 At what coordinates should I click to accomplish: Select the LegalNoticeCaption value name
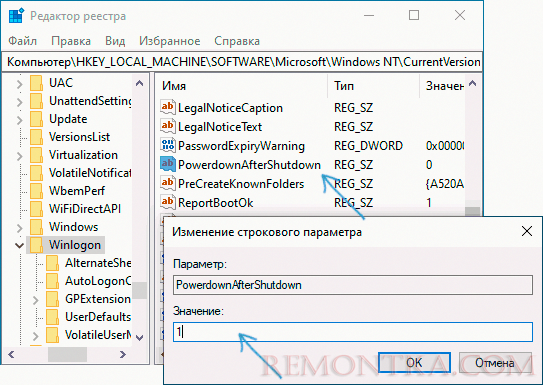pos(230,108)
